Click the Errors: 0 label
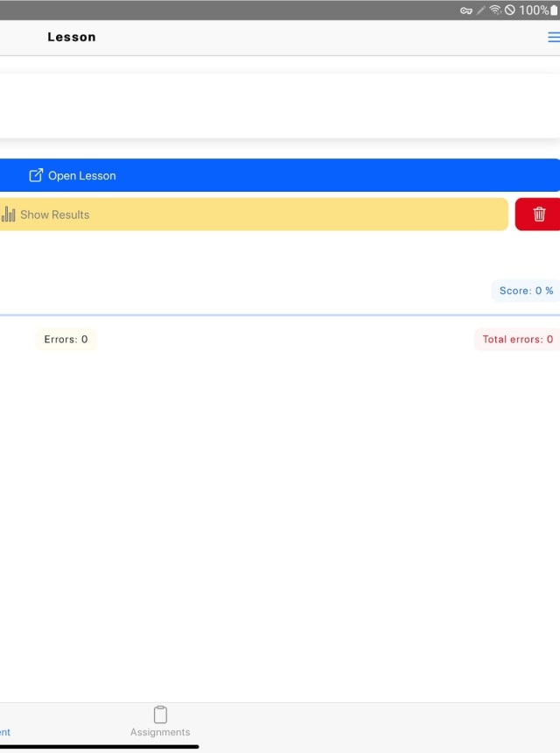Image resolution: width=560 pixels, height=753 pixels. click(x=66, y=339)
